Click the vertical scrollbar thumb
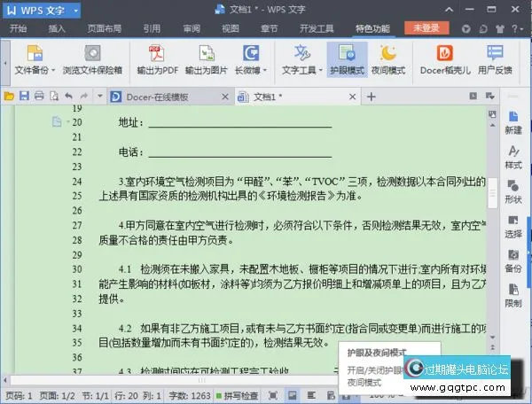The width and height of the screenshot is (532, 404). coord(492,190)
